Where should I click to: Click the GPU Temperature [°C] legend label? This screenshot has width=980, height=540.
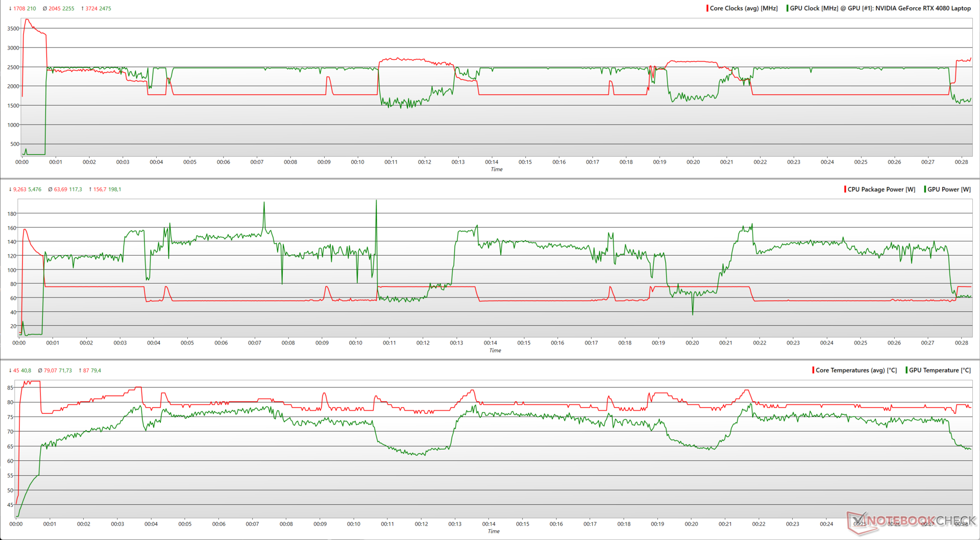tap(940, 371)
